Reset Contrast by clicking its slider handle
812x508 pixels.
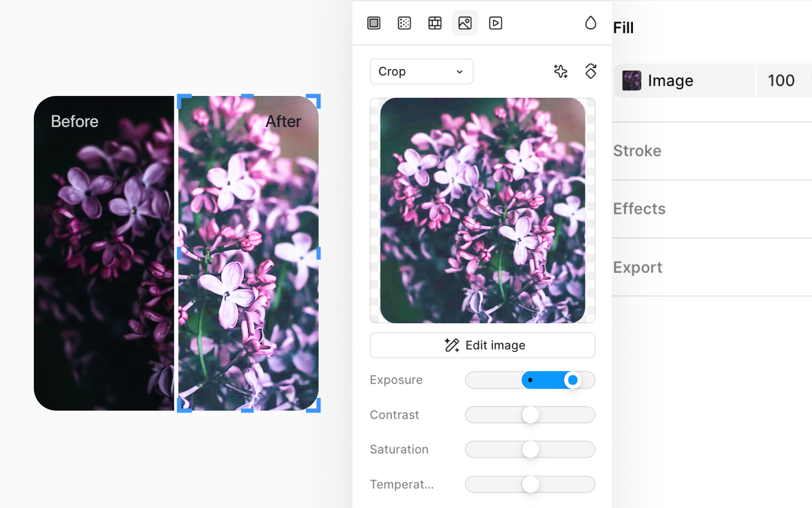(530, 415)
